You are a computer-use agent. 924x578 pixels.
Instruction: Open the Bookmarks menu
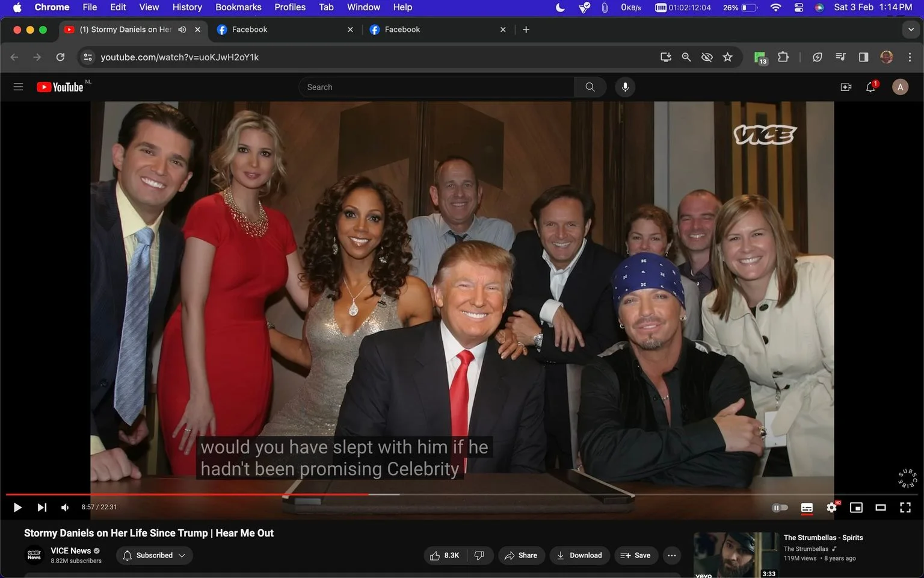(x=238, y=7)
